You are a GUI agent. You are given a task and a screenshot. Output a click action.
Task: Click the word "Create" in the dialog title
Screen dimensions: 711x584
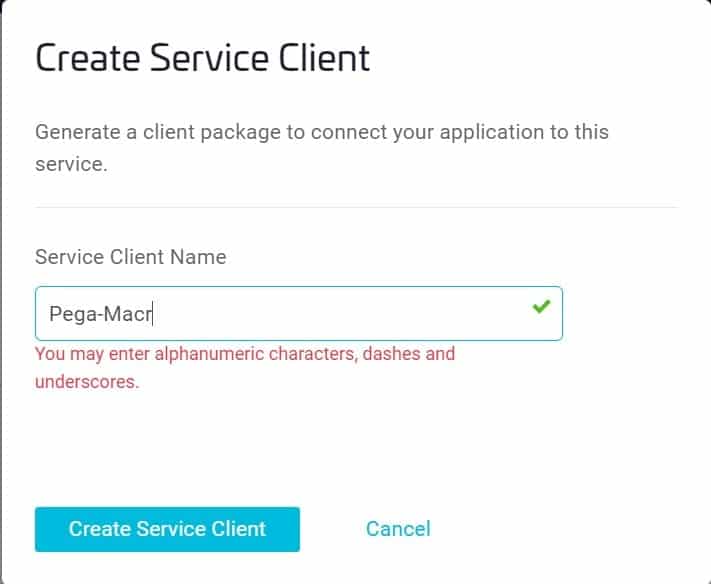84,58
